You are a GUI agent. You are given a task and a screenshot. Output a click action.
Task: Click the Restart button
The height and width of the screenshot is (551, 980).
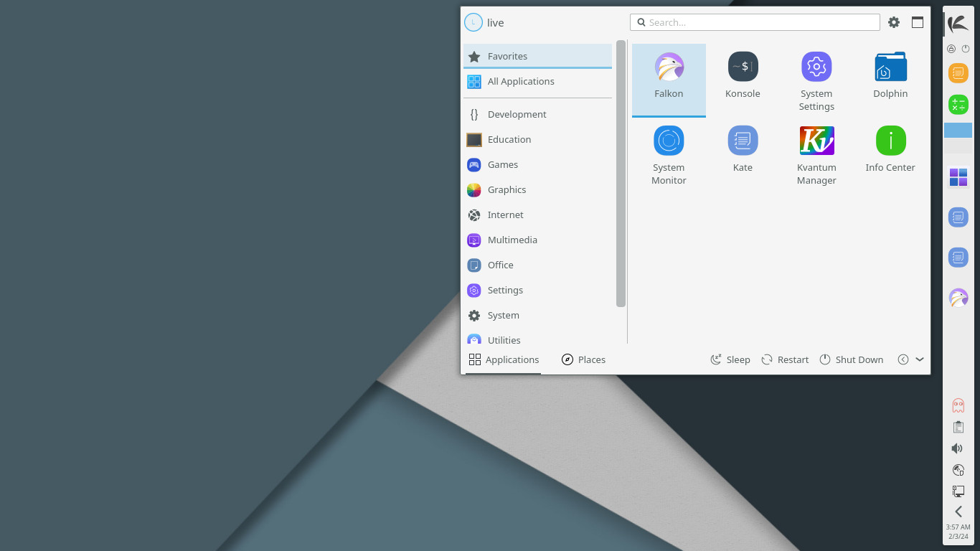tap(785, 359)
